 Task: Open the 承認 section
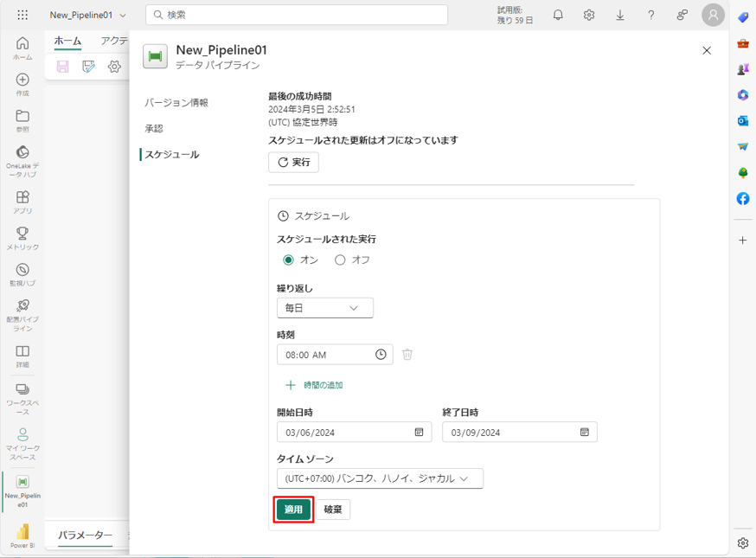click(x=154, y=128)
